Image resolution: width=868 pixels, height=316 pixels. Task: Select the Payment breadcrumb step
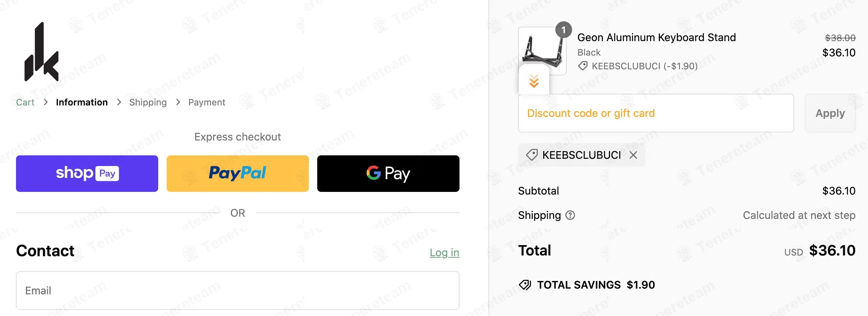click(x=207, y=102)
